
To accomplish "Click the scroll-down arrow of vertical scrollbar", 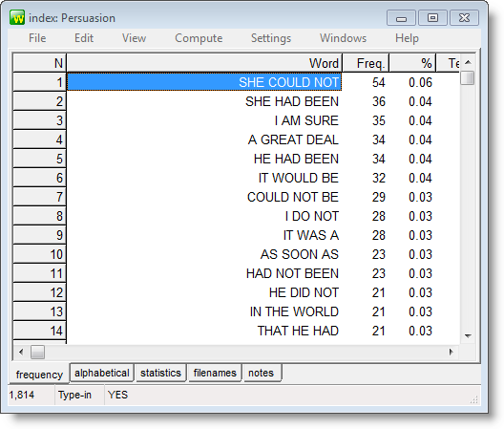I will (468, 336).
